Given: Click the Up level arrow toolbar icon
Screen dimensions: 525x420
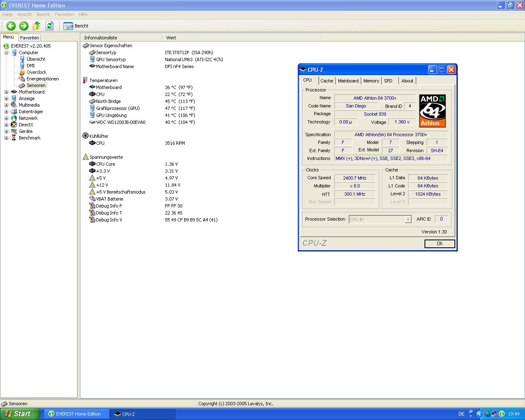Looking at the screenshot, I should pyautogui.click(x=37, y=26).
